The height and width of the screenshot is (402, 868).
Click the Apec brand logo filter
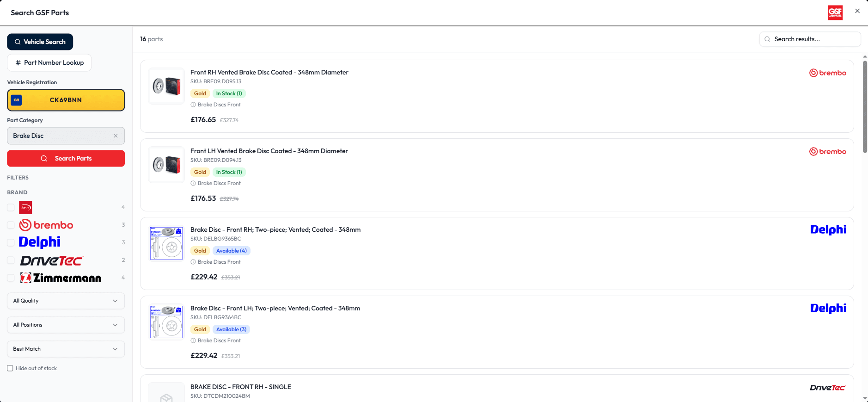pos(25,207)
